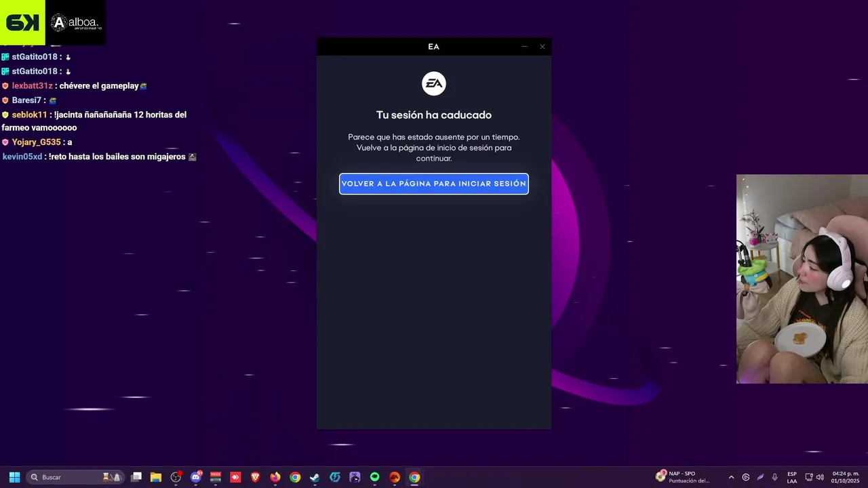Click the webcam overlay of the streamer
This screenshot has width=868, height=488.
(x=802, y=279)
